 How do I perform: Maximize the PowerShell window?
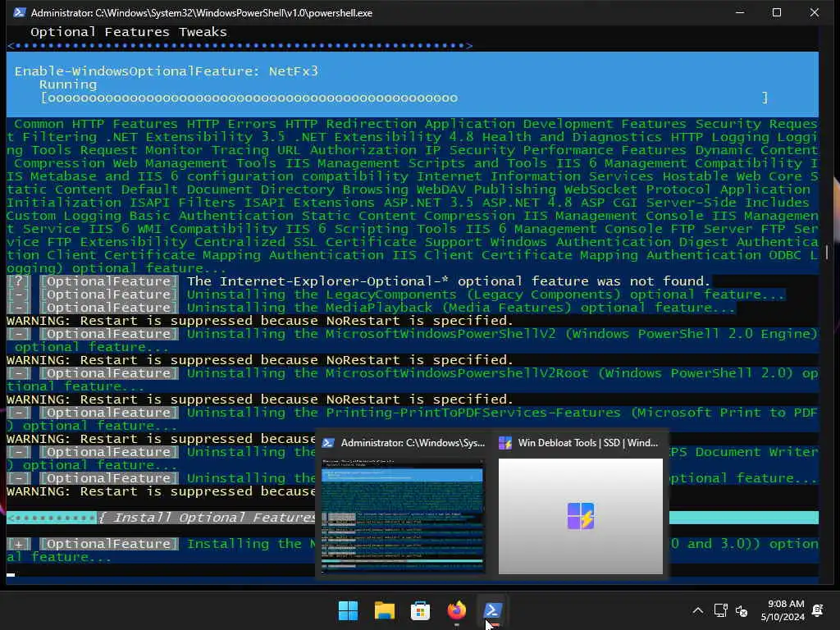[777, 12]
